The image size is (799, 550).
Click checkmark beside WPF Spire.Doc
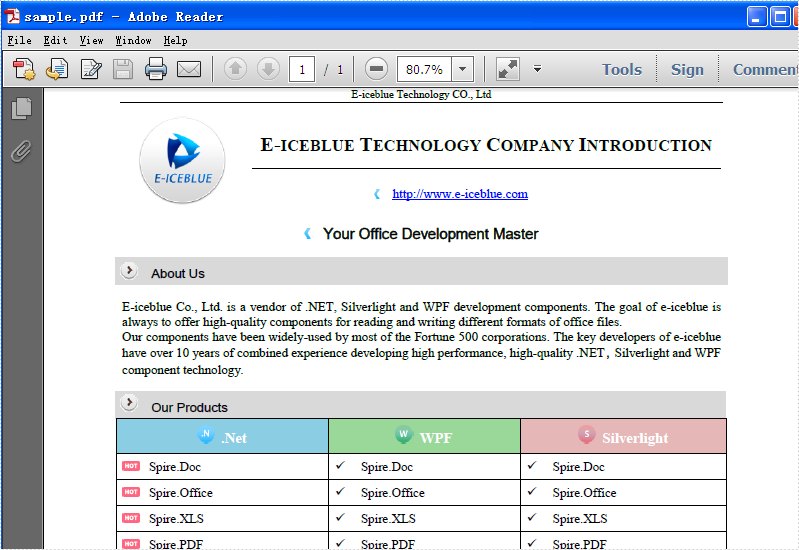coord(340,465)
